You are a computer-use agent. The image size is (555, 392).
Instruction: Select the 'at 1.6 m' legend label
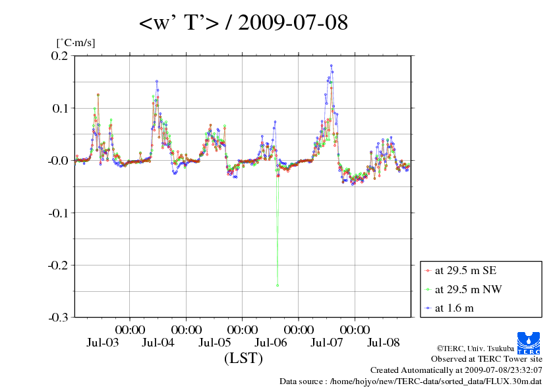[454, 308]
